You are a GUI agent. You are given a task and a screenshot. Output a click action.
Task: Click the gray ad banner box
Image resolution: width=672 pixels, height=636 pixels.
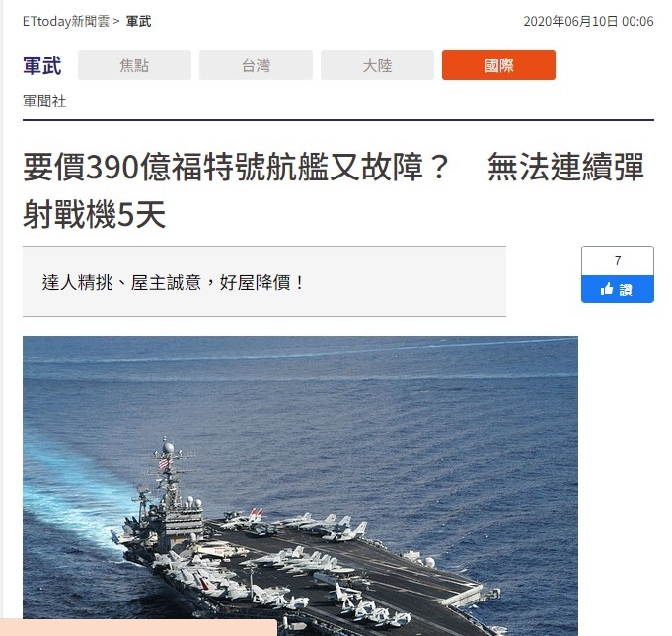[264, 281]
